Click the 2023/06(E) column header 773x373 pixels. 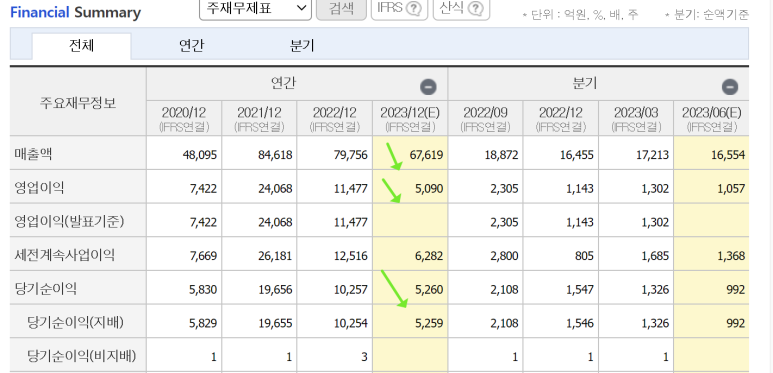(711, 118)
